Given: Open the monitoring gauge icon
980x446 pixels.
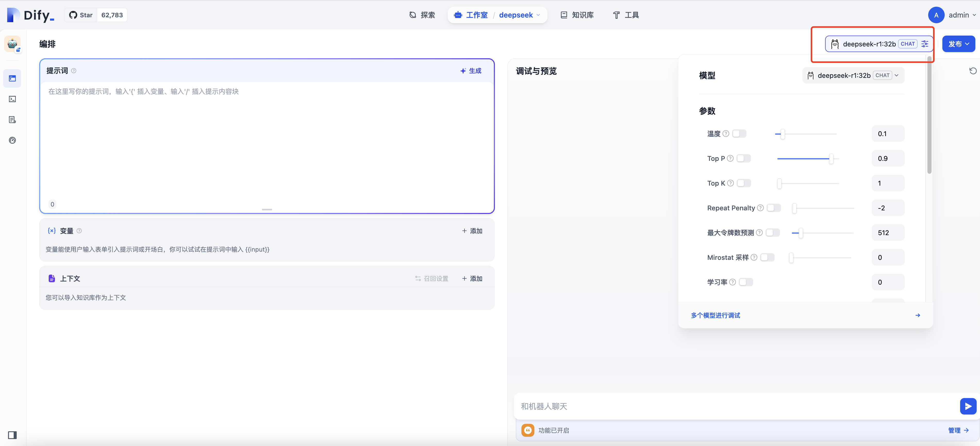Looking at the screenshot, I should [x=12, y=140].
